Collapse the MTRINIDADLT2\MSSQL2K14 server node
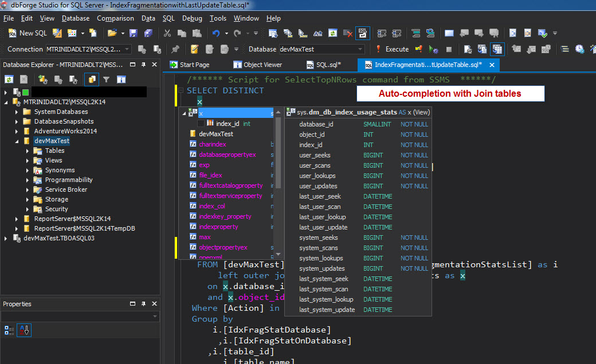The image size is (596, 364). (x=6, y=102)
